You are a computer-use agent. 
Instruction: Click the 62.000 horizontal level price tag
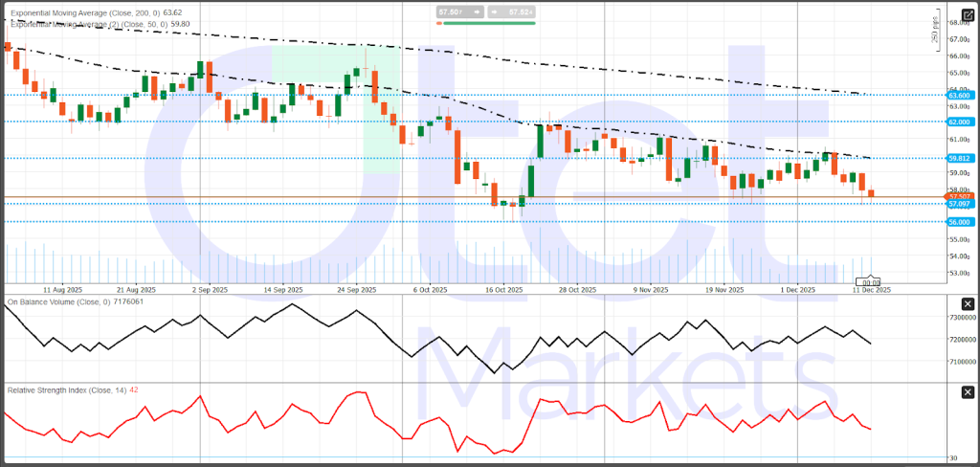pos(959,122)
